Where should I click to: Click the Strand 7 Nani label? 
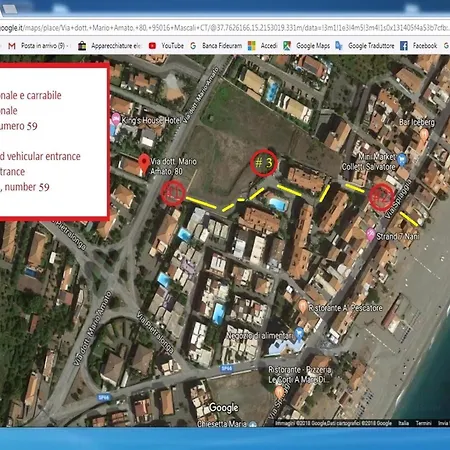click(398, 236)
